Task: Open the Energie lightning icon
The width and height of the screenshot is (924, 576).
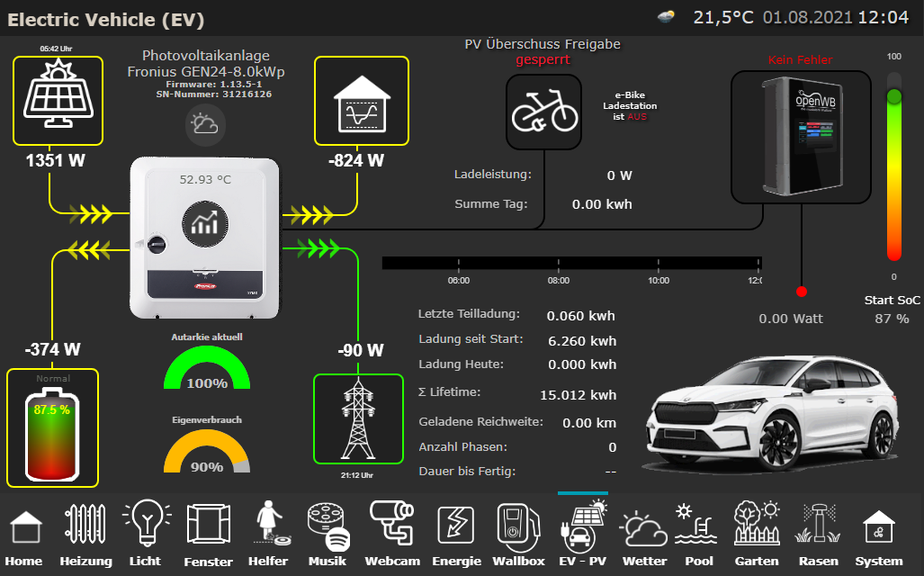Action: point(455,525)
